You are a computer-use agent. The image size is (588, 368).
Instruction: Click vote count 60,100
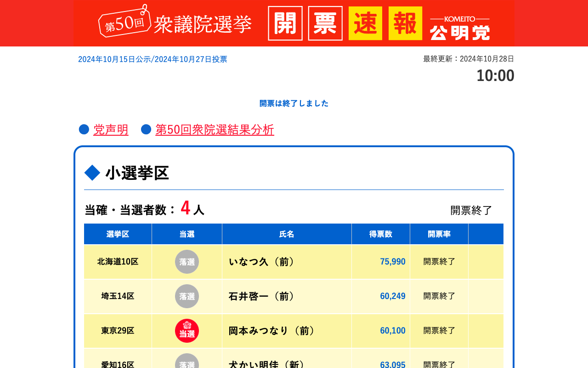tap(393, 331)
